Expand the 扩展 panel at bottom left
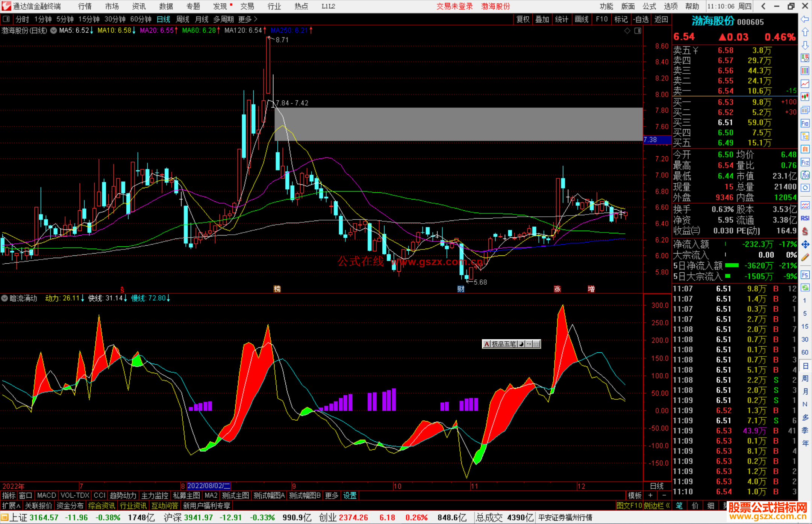The image size is (812, 524). click(11, 506)
